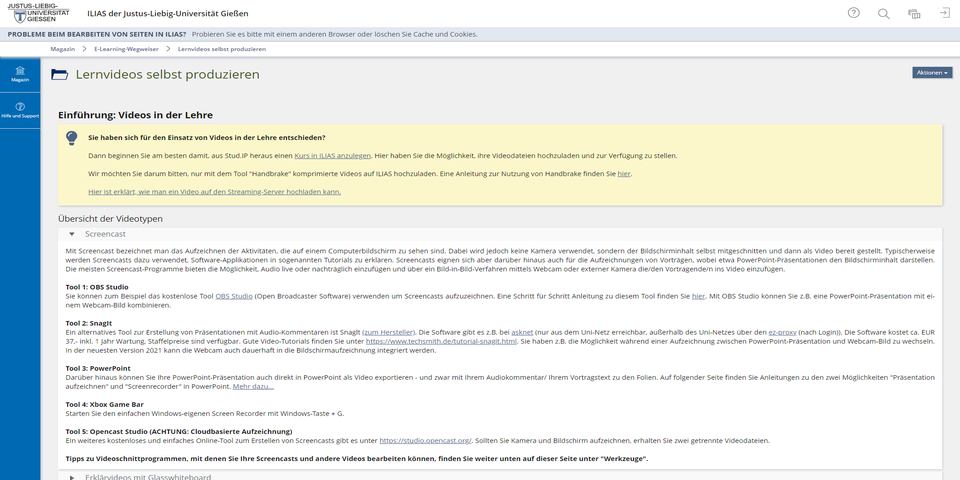Open Handbrake 'hier' instructions link
Image resolution: width=960 pixels, height=480 pixels.
point(624,174)
